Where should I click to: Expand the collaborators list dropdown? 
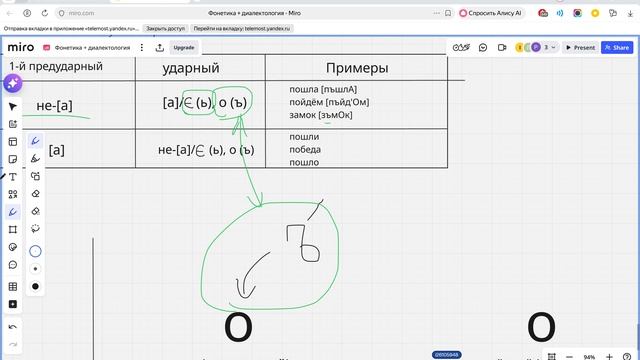coord(553,48)
